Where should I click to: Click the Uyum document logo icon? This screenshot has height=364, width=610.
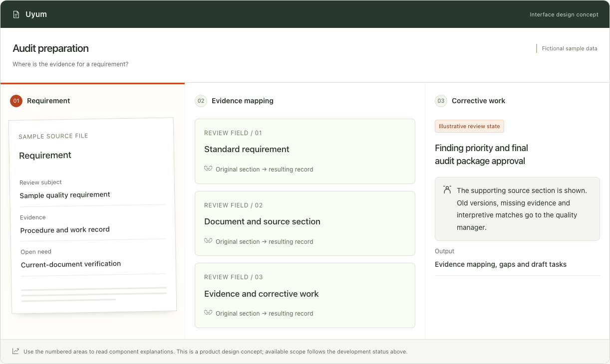[x=16, y=14]
